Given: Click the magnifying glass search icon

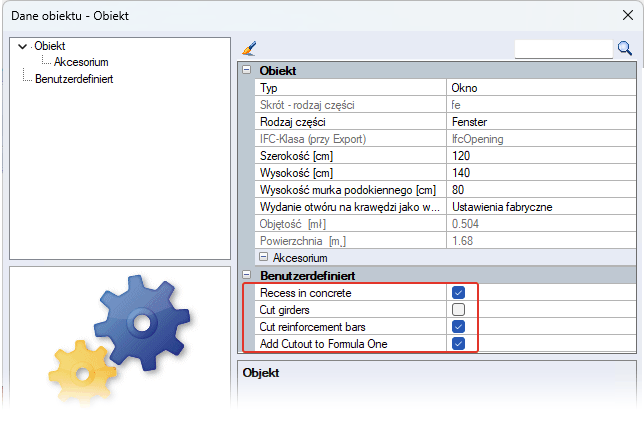Looking at the screenshot, I should (x=625, y=48).
